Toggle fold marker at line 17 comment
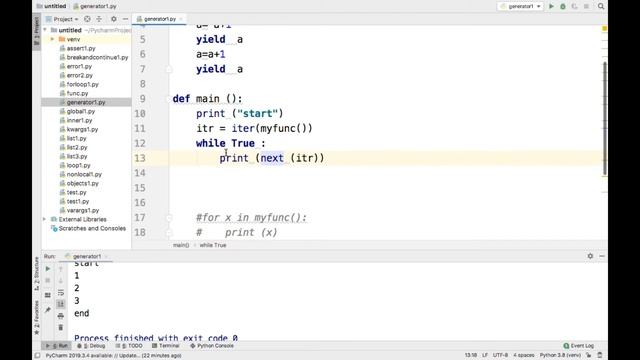 pyautogui.click(x=169, y=218)
